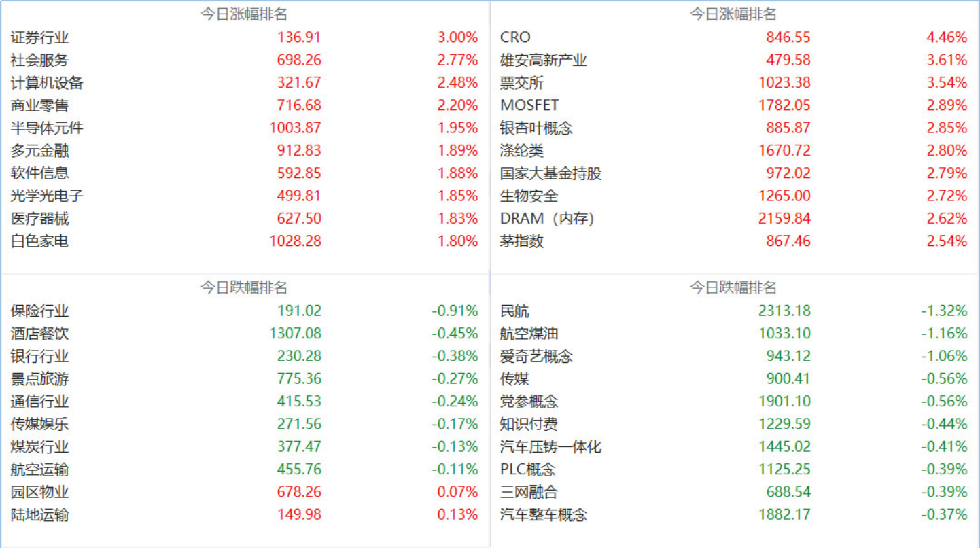This screenshot has width=980, height=549.
Task: Click the MOSFET concept name
Action: (529, 105)
